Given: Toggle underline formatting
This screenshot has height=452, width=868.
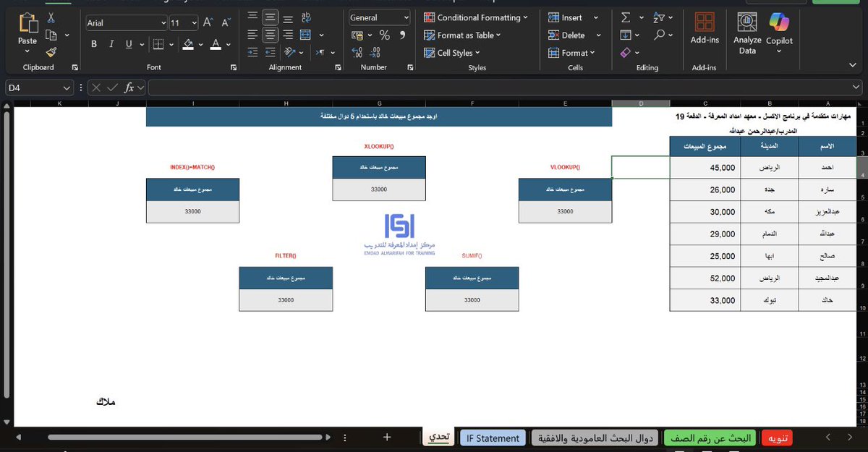Looking at the screenshot, I should (x=129, y=44).
